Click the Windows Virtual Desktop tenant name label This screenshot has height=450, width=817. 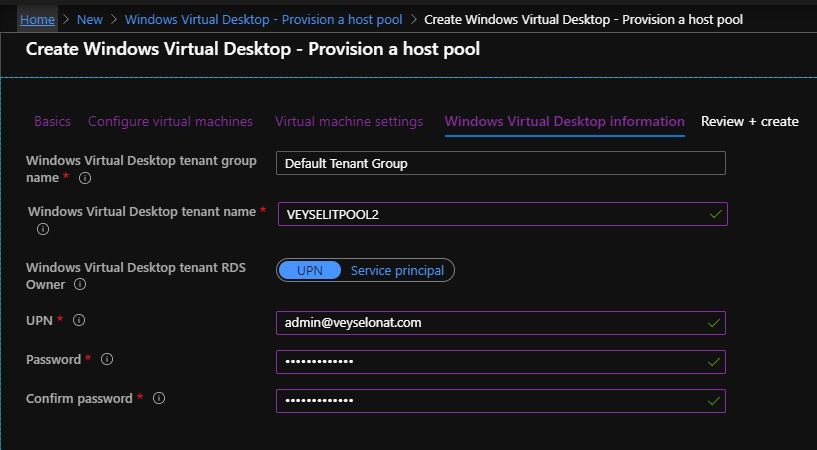click(142, 211)
